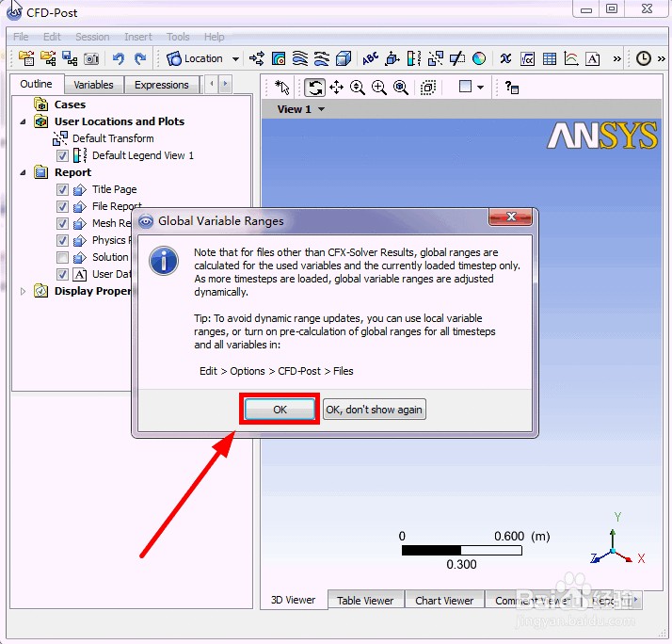Image resolution: width=672 pixels, height=644 pixels.
Task: Activate the viewer Rotate tool
Action: (x=314, y=87)
